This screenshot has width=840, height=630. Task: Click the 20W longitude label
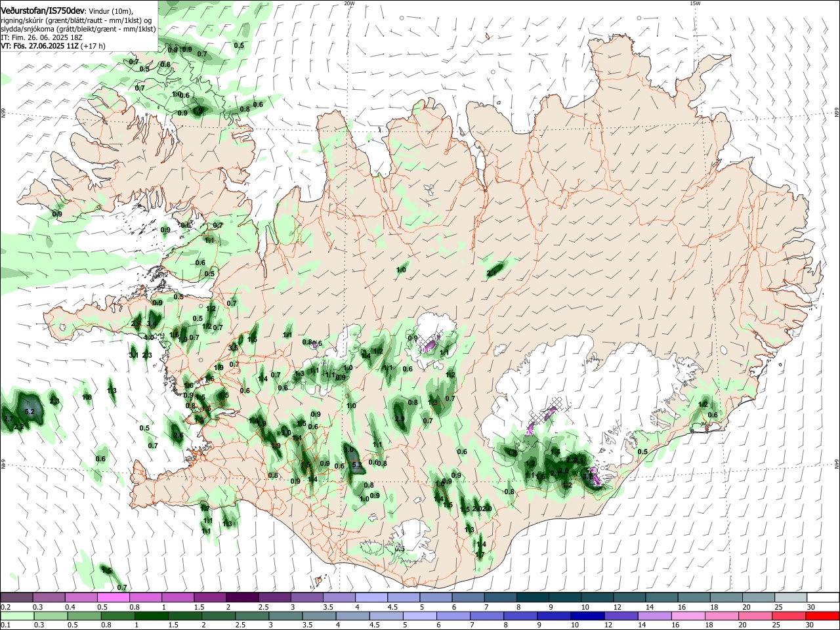click(349, 3)
